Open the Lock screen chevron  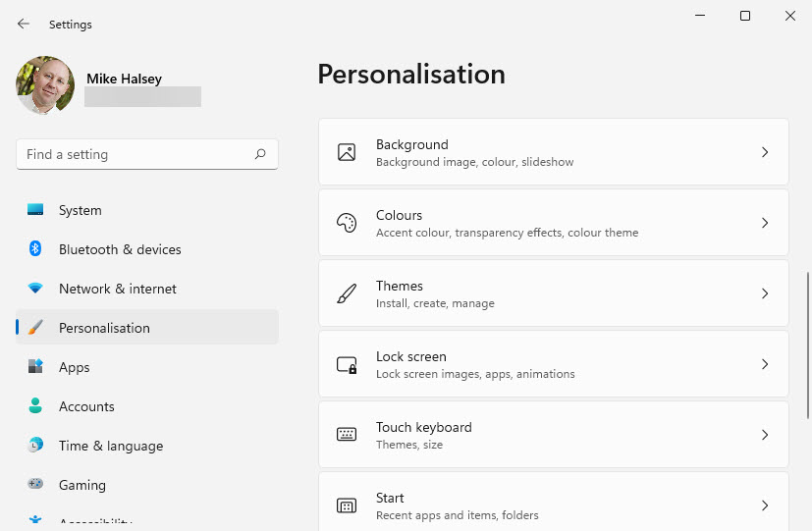[x=765, y=364]
